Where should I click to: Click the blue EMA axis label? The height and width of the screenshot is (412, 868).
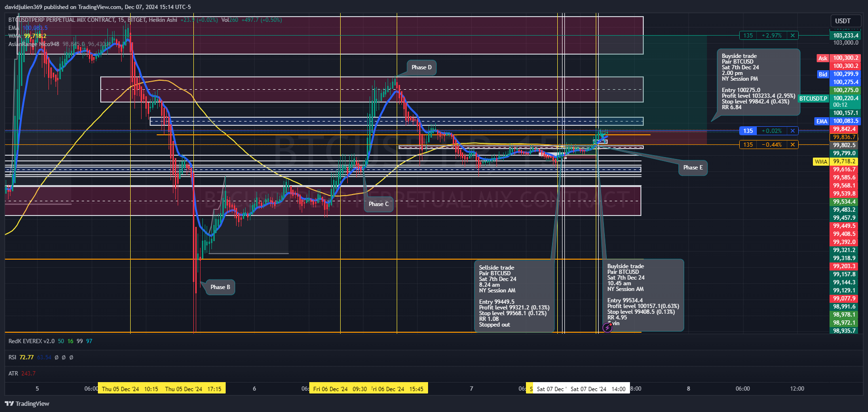click(x=822, y=122)
